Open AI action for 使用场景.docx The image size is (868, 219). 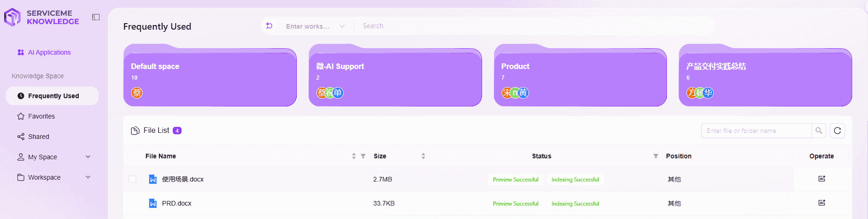coord(822,179)
